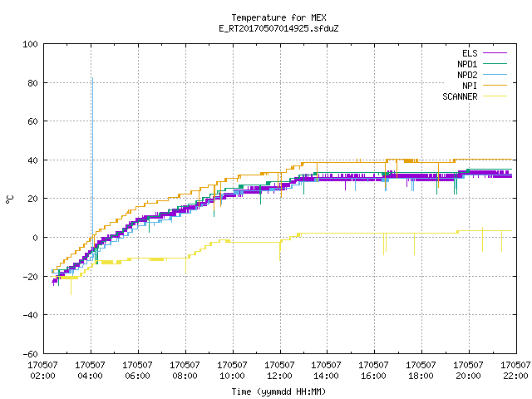Click the y-axis label 60
Screen dimensions: 532x399
(x=33, y=121)
